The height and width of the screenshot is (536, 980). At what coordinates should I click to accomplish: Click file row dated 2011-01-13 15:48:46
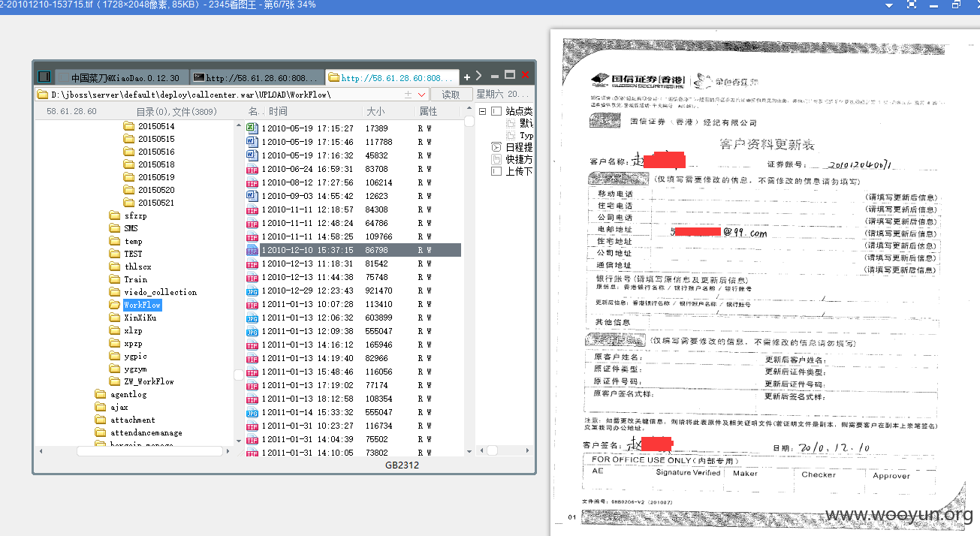(353, 372)
